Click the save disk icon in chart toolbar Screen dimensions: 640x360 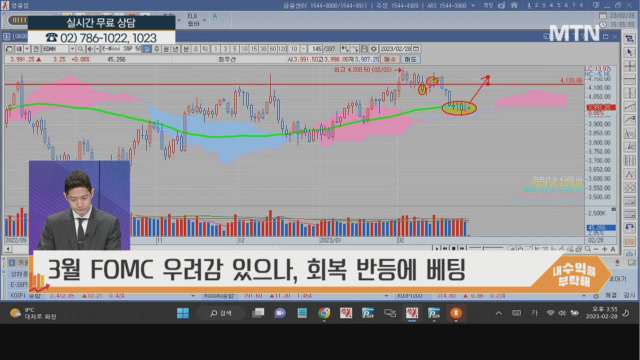click(364, 49)
